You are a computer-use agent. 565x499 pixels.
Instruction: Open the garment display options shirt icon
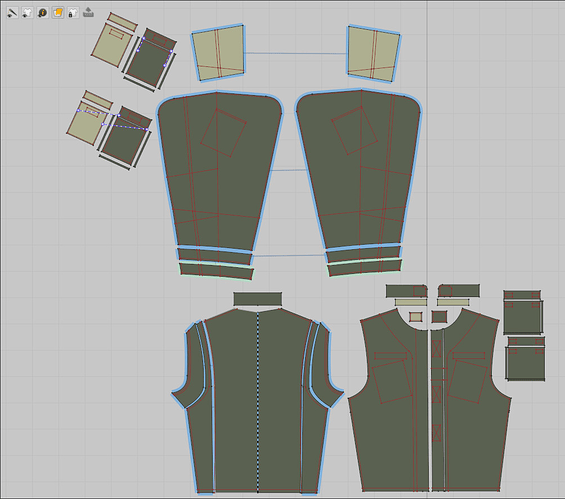[x=27, y=13]
